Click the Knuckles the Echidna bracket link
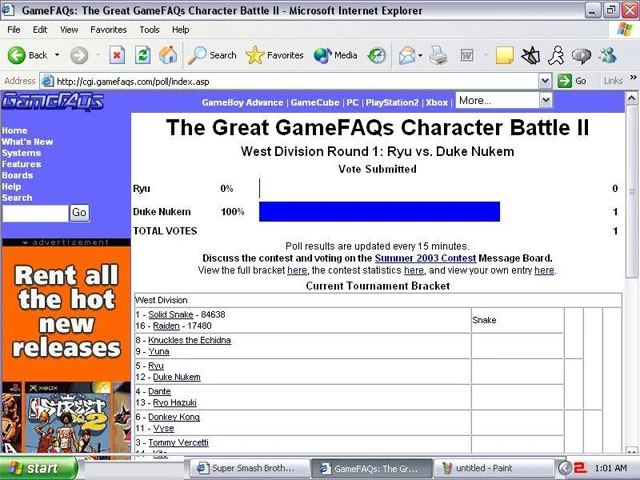 click(189, 340)
